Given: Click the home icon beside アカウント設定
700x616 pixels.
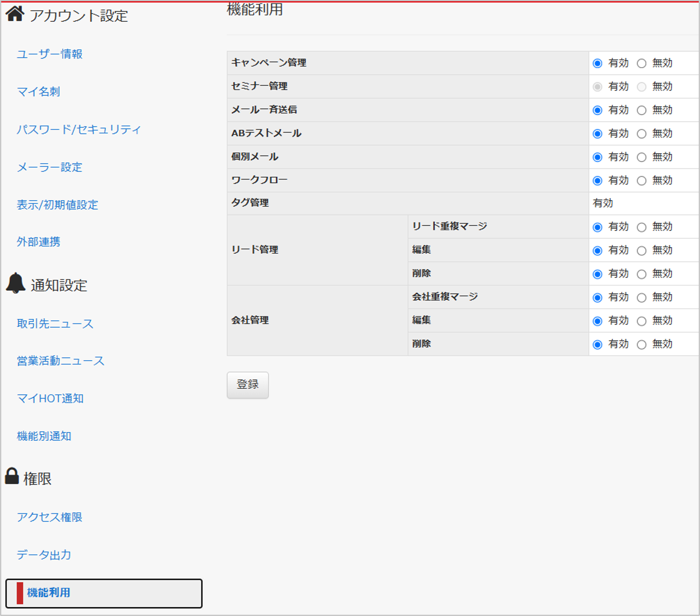Looking at the screenshot, I should pos(15,14).
